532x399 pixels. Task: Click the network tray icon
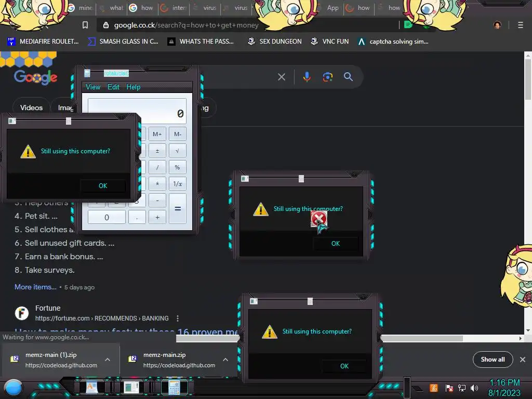pyautogui.click(x=462, y=388)
